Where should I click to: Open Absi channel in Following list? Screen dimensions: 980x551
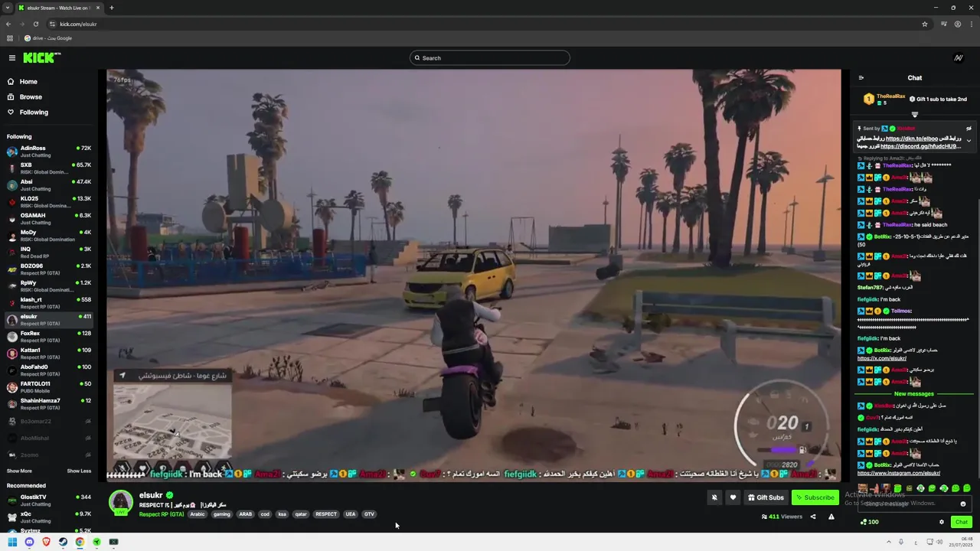tap(49, 184)
